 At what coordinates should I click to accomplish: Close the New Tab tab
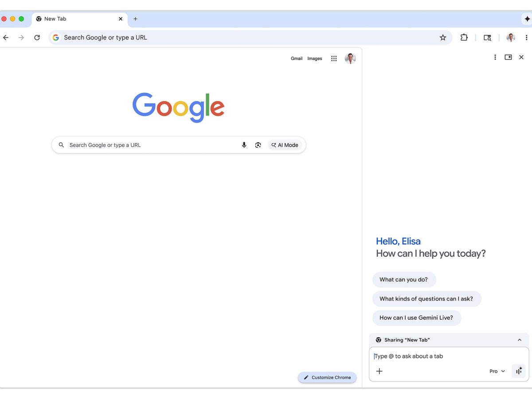click(x=121, y=19)
